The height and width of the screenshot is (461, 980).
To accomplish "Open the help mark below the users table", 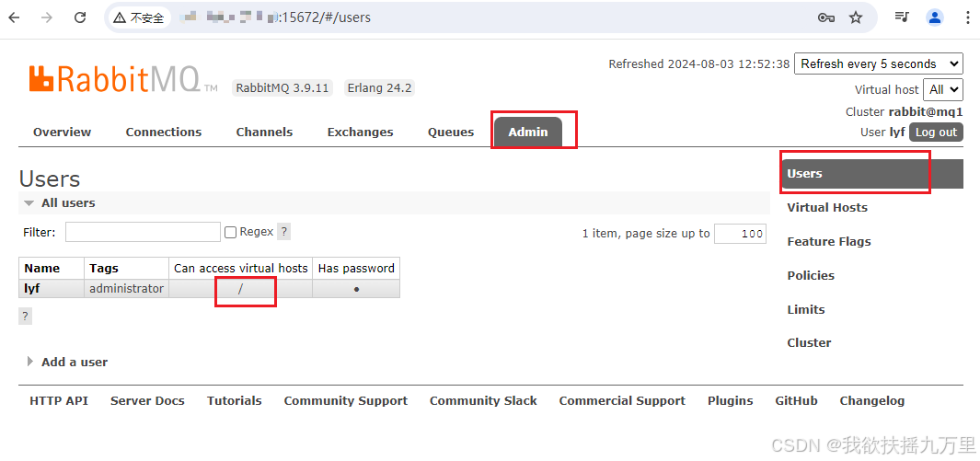I will pyautogui.click(x=25, y=317).
